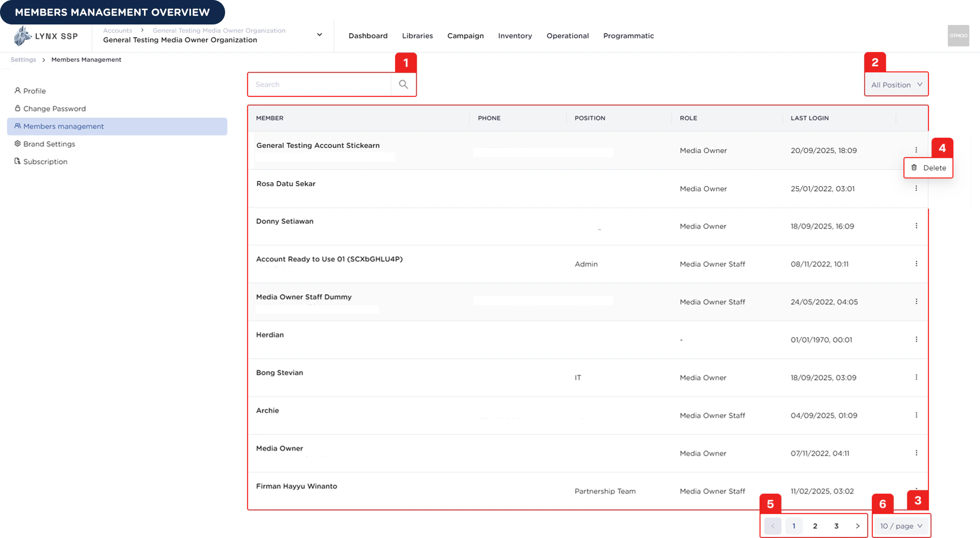Click the GTMOO account avatar
The image size is (980, 538).
[958, 36]
